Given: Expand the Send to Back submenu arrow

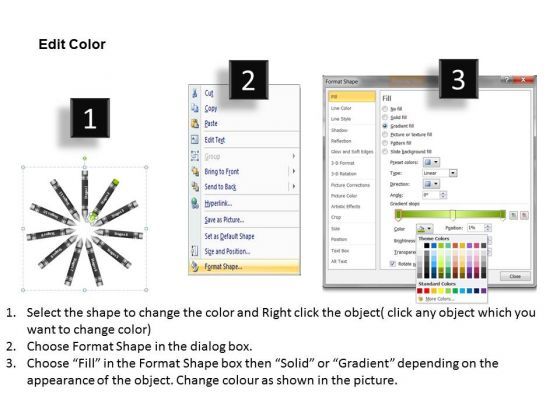Looking at the screenshot, I should click(294, 186).
